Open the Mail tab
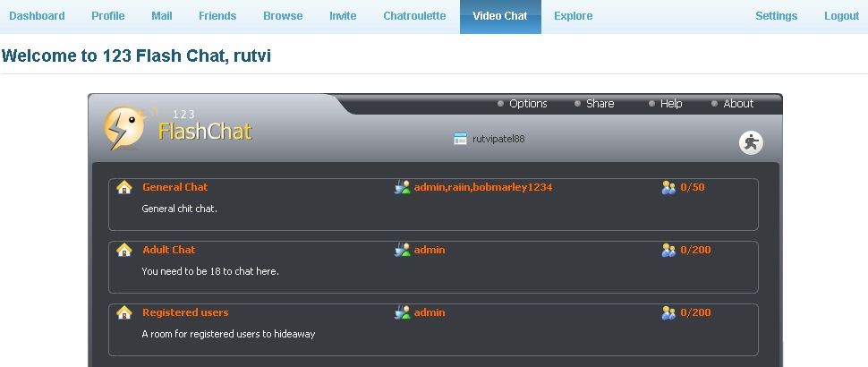 [162, 16]
